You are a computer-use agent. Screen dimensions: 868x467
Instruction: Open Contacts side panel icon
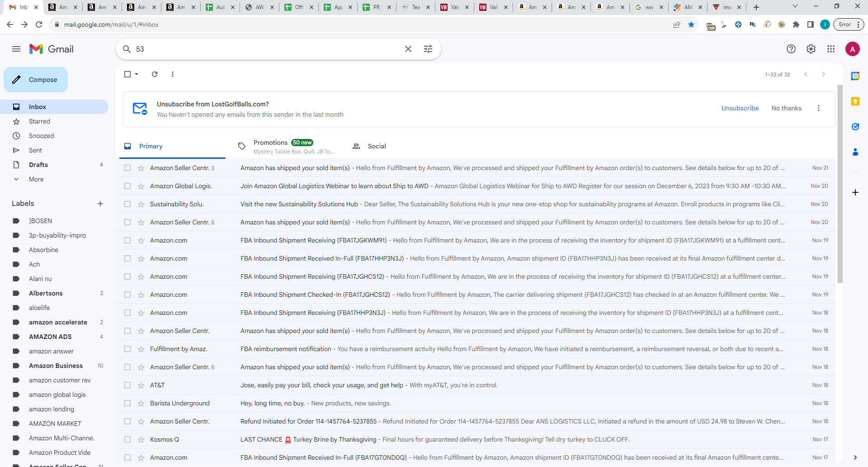coord(855,152)
